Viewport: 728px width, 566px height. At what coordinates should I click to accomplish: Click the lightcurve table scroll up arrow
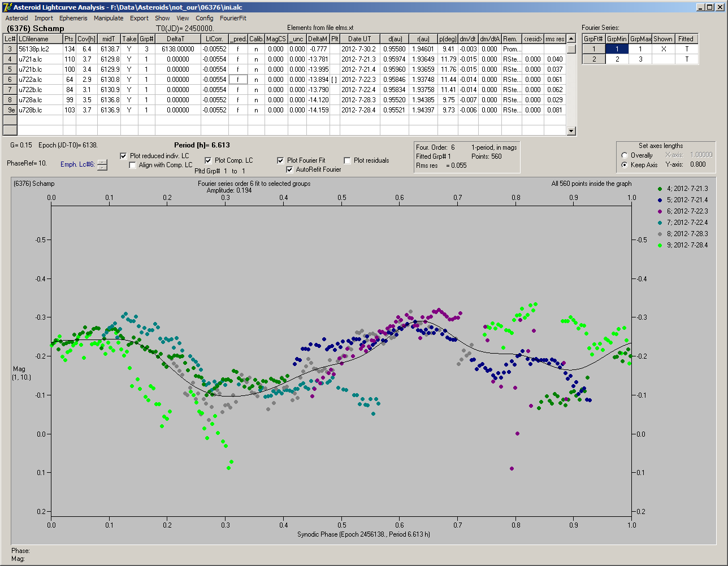click(571, 39)
